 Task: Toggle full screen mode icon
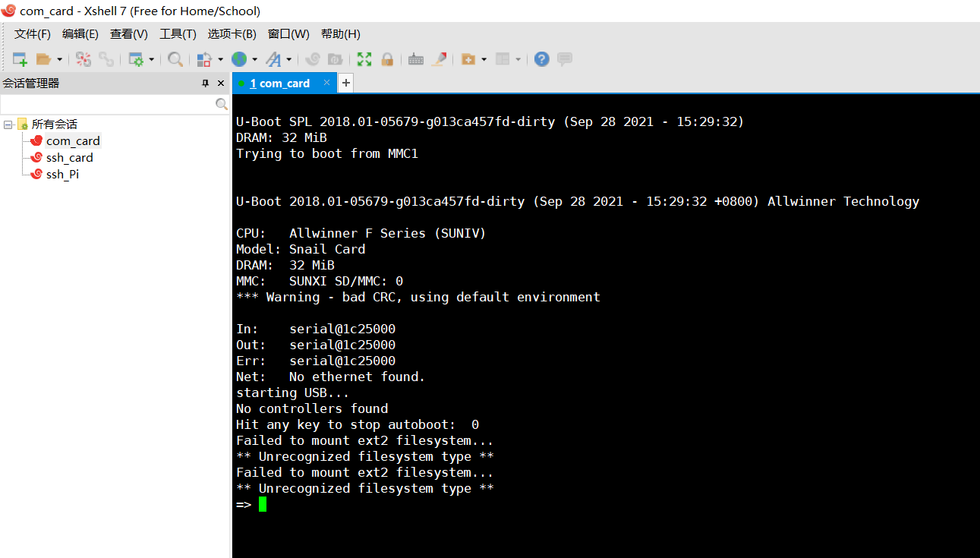[x=364, y=59]
